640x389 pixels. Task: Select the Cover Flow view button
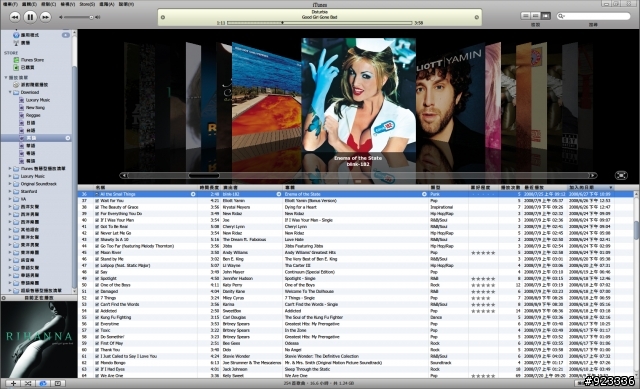click(546, 16)
